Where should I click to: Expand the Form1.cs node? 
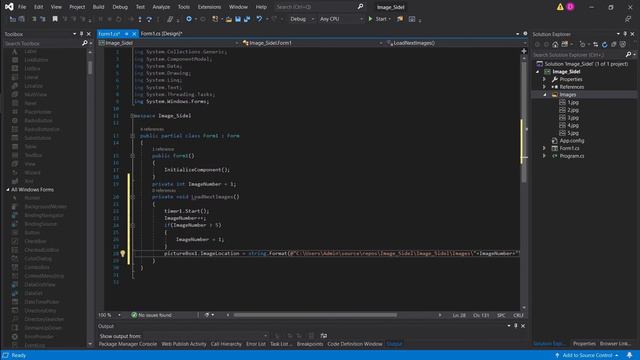coord(544,148)
